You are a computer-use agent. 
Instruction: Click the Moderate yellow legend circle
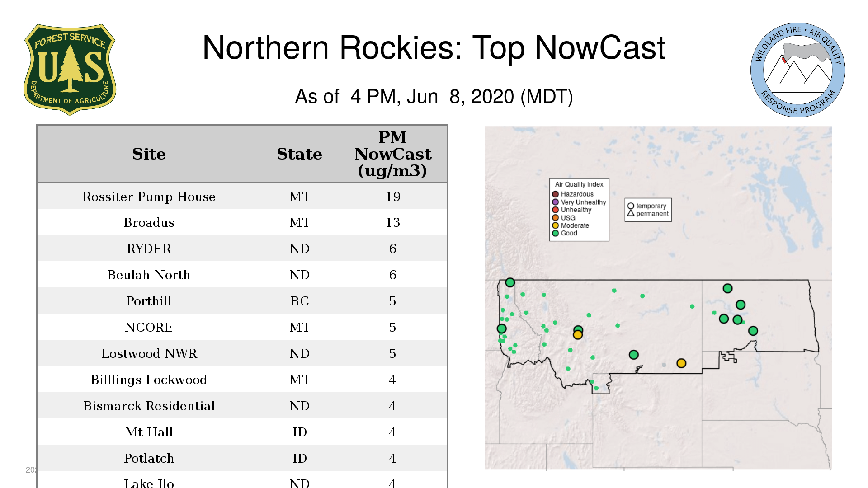(x=555, y=225)
